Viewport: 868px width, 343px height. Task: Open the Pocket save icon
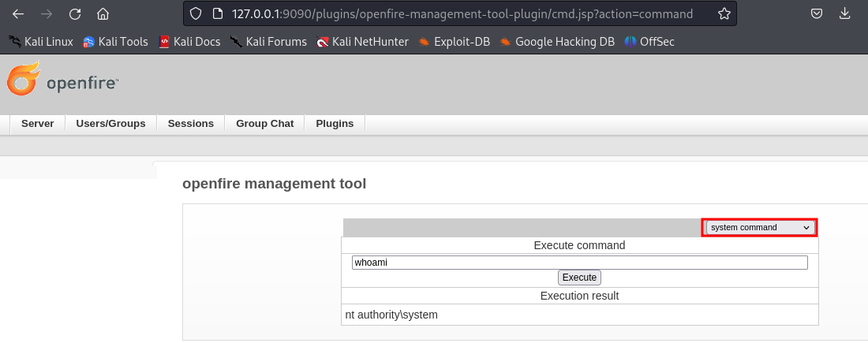(x=817, y=14)
